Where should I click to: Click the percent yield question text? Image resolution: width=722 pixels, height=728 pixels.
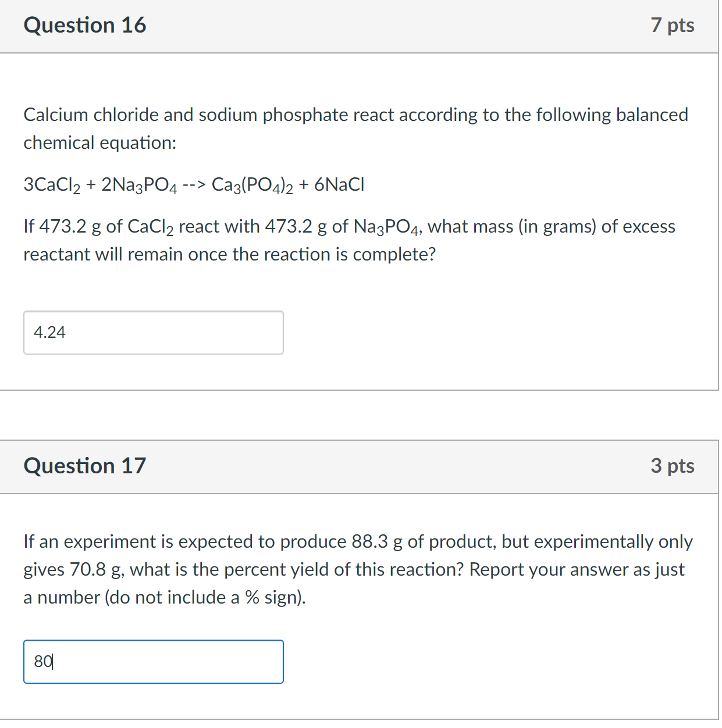click(x=357, y=569)
